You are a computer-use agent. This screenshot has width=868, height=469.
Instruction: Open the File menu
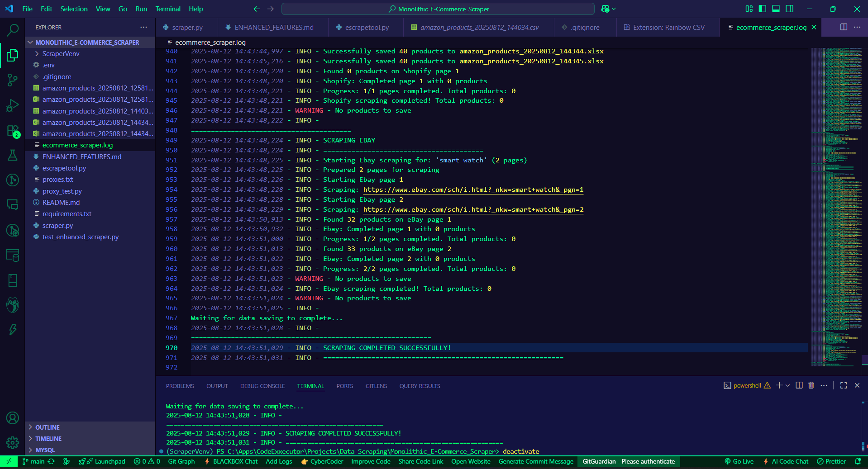coord(27,9)
